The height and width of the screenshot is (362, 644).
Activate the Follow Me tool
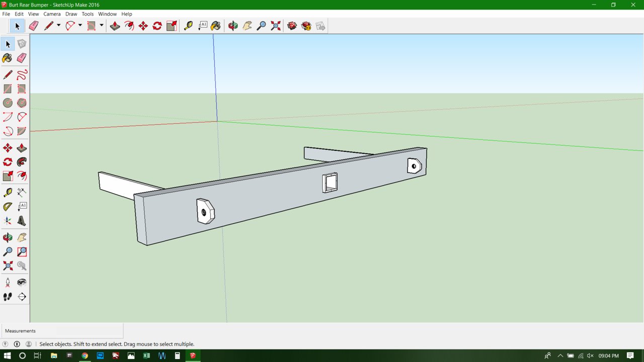click(22, 162)
